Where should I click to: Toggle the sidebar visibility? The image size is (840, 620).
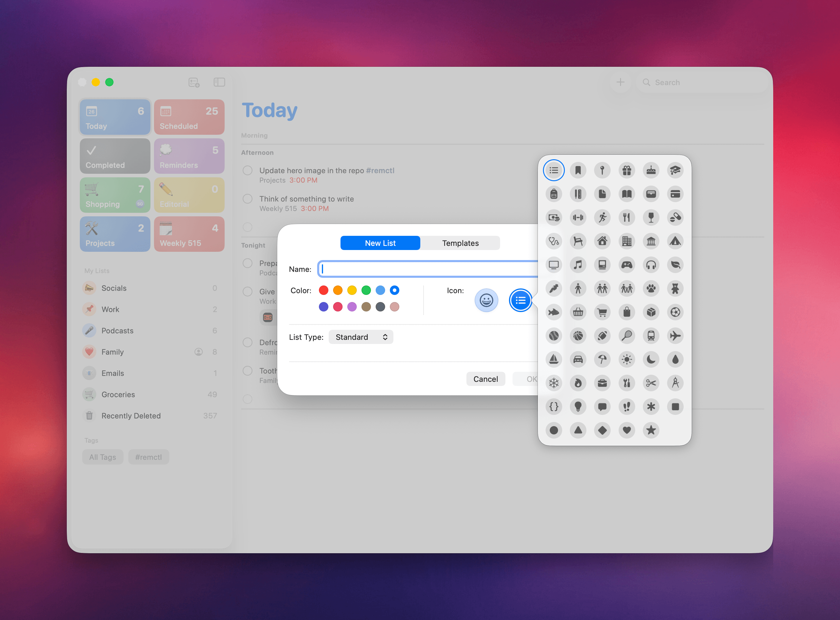pos(219,82)
